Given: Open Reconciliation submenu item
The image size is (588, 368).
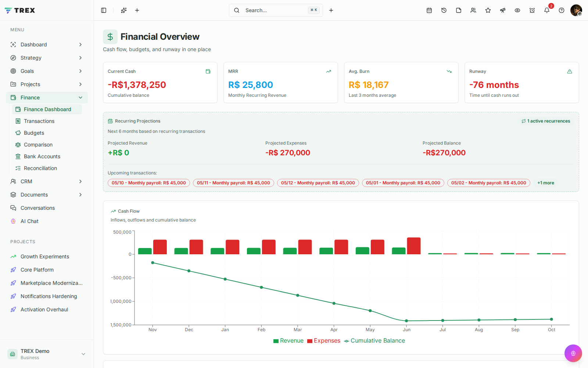Looking at the screenshot, I should pyautogui.click(x=47, y=168).
